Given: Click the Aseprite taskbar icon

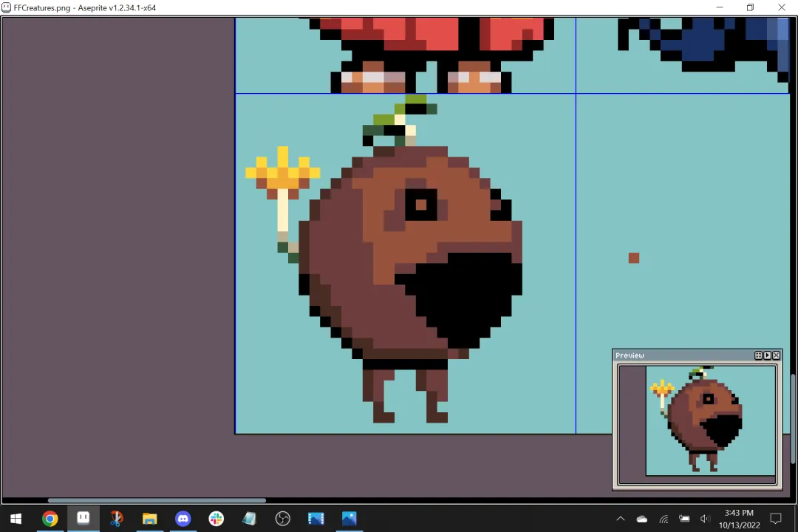Looking at the screenshot, I should [x=83, y=519].
